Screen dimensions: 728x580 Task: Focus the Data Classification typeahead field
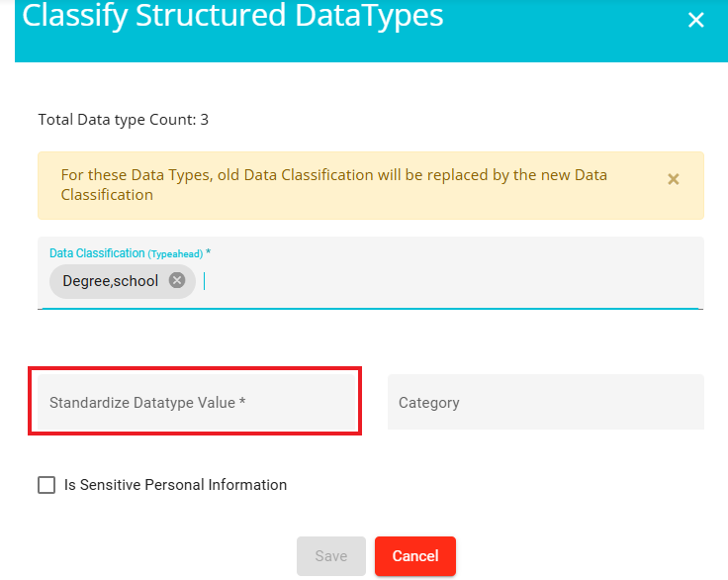[x=371, y=273]
